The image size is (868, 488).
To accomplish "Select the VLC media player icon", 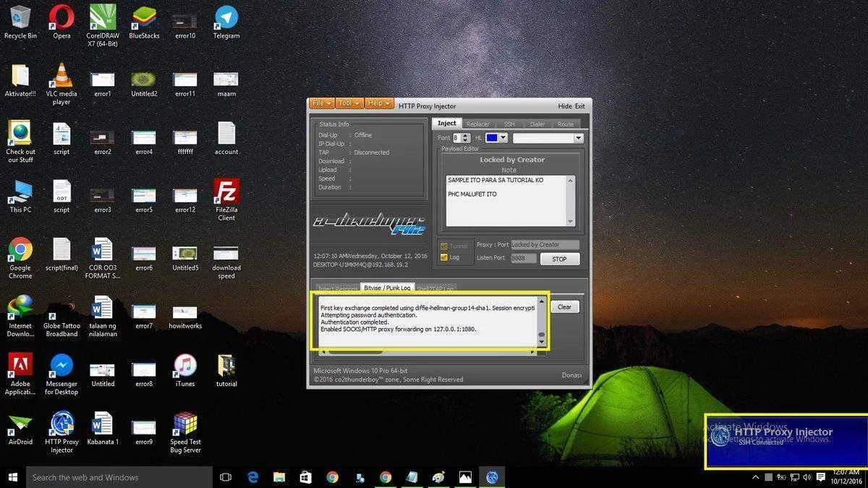I will [61, 84].
